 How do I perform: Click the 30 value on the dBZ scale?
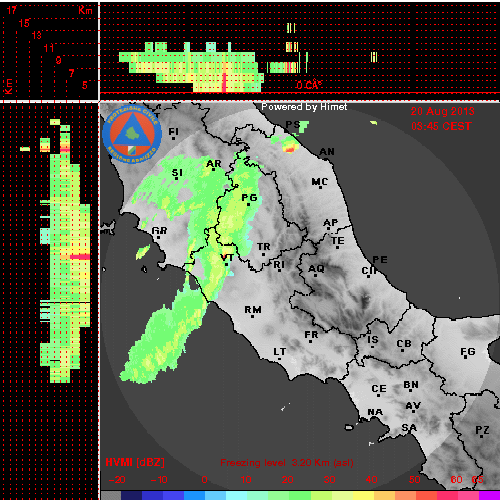click(329, 480)
